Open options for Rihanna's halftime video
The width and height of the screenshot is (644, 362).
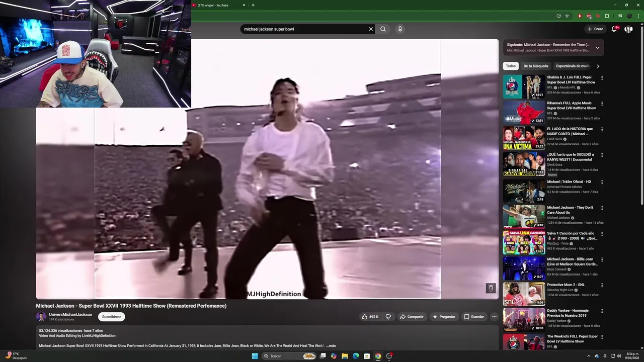pyautogui.click(x=602, y=104)
